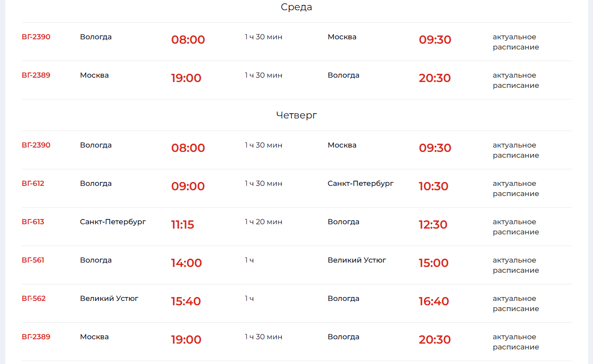The width and height of the screenshot is (593, 364).
Task: Click 16:40 arrival time of ВГ-562
Action: coord(434,301)
